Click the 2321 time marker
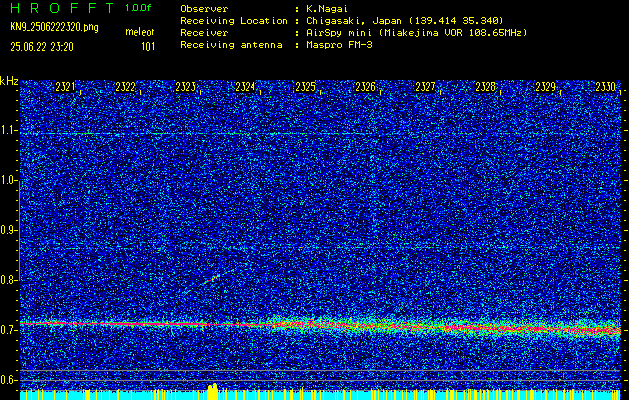Screen dimensions: 629x400 coord(65,87)
